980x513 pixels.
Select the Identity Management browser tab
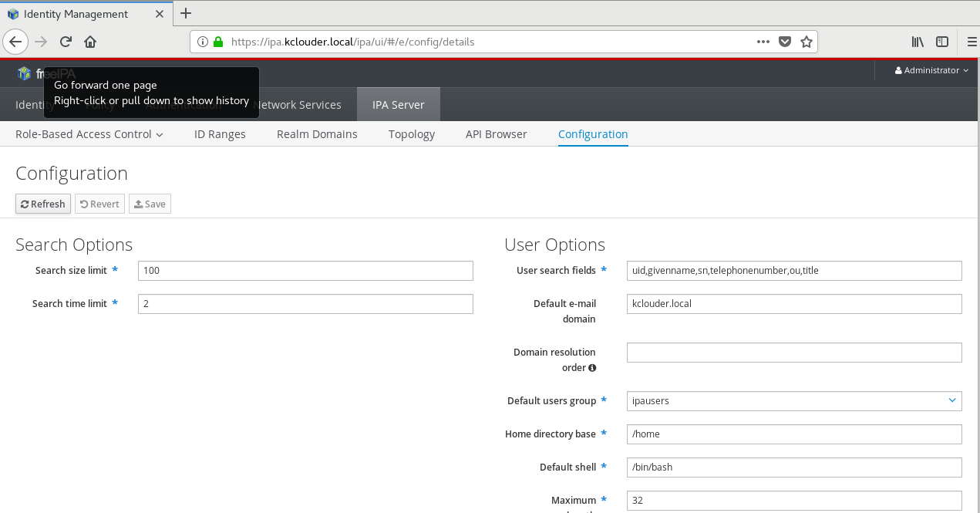(86, 14)
